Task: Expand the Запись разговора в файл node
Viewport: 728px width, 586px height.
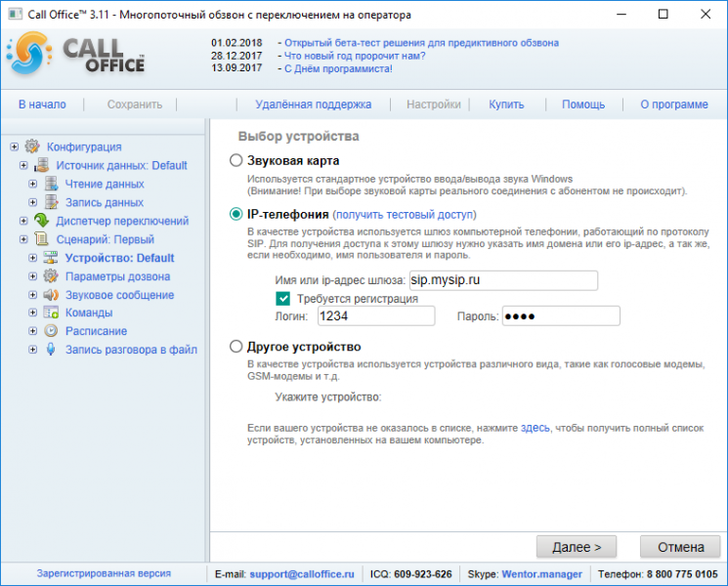Action: pos(32,350)
